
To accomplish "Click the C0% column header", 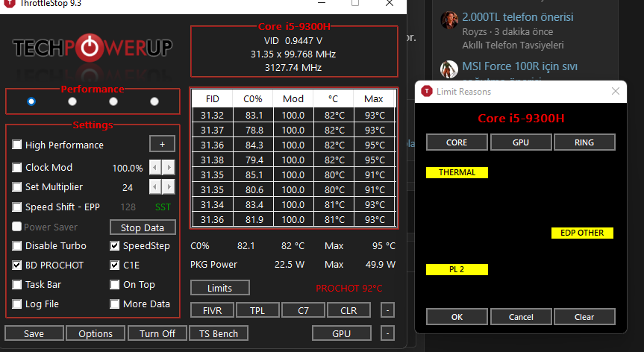I will point(252,99).
